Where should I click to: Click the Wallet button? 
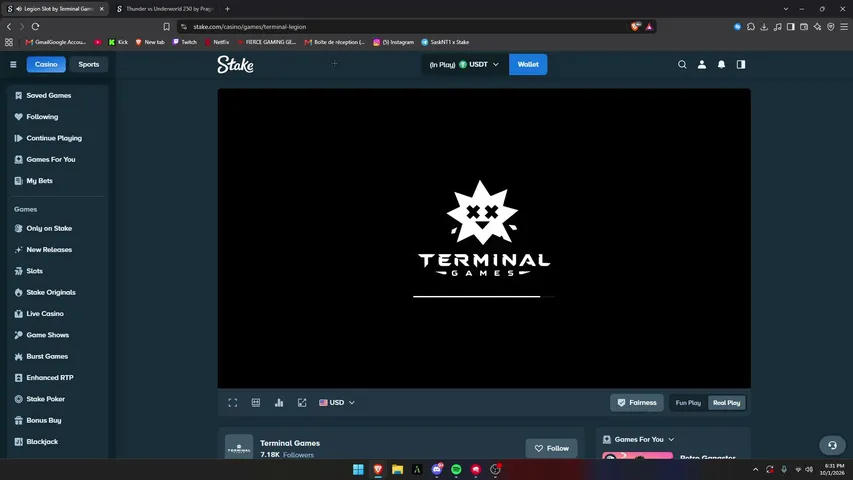pos(528,64)
